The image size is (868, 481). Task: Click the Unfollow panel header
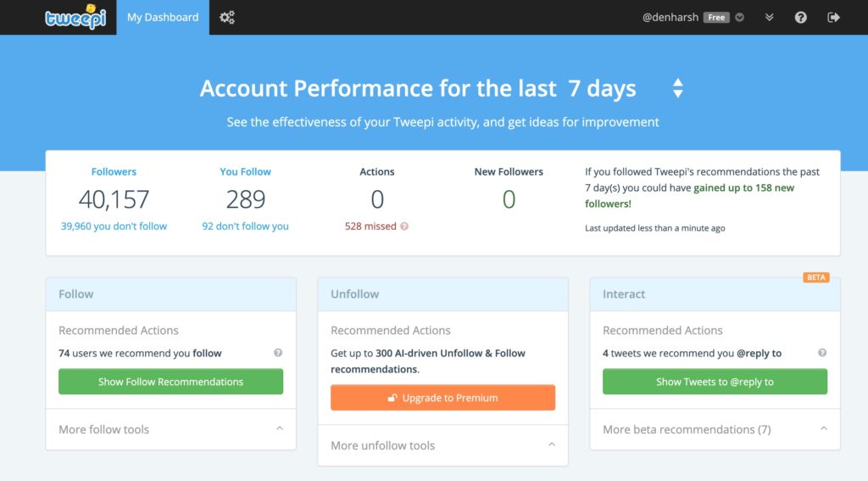(442, 294)
